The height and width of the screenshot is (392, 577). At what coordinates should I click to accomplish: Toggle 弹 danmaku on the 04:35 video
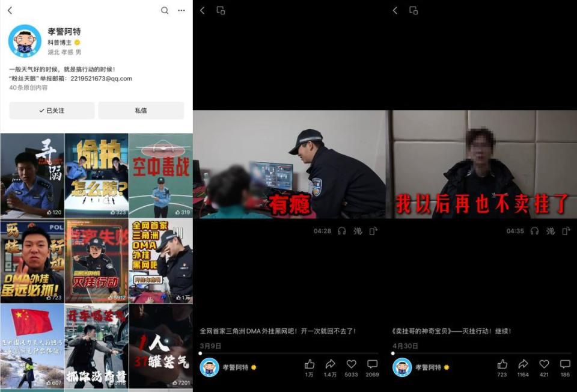[550, 231]
